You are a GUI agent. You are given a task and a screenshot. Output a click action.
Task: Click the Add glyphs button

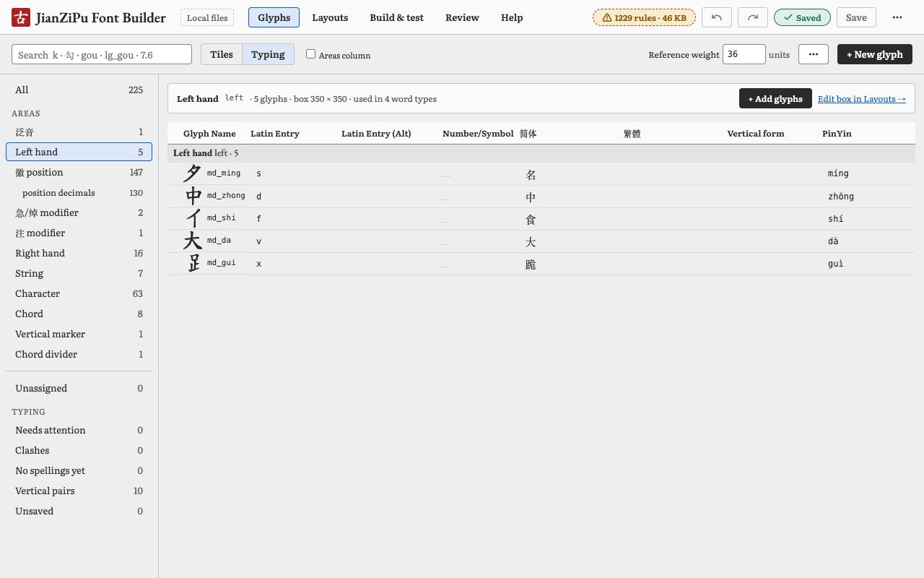pyautogui.click(x=775, y=98)
